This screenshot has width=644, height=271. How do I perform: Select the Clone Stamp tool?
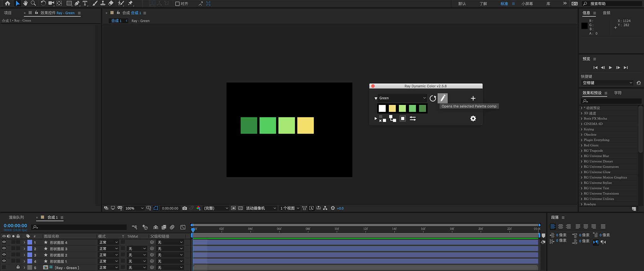tap(103, 3)
